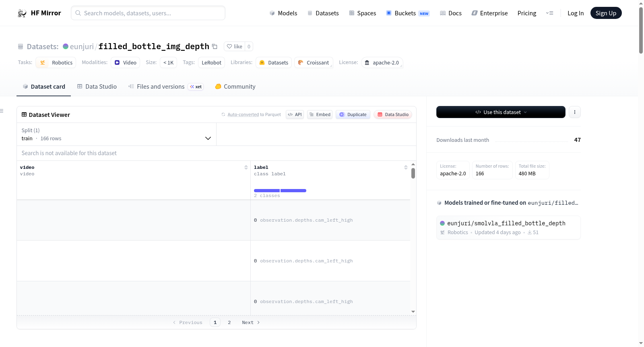Click the eunjuri owner link
The height and width of the screenshot is (347, 644).
tap(82, 46)
